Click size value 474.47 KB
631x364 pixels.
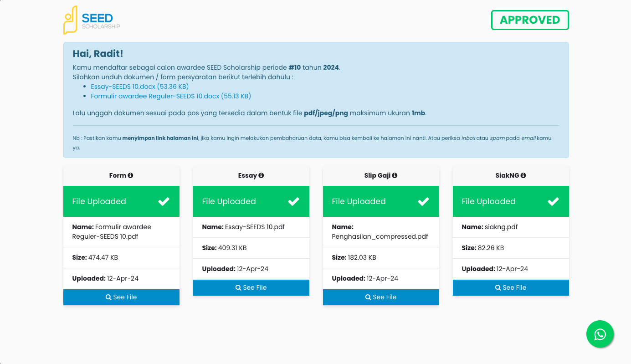103,257
